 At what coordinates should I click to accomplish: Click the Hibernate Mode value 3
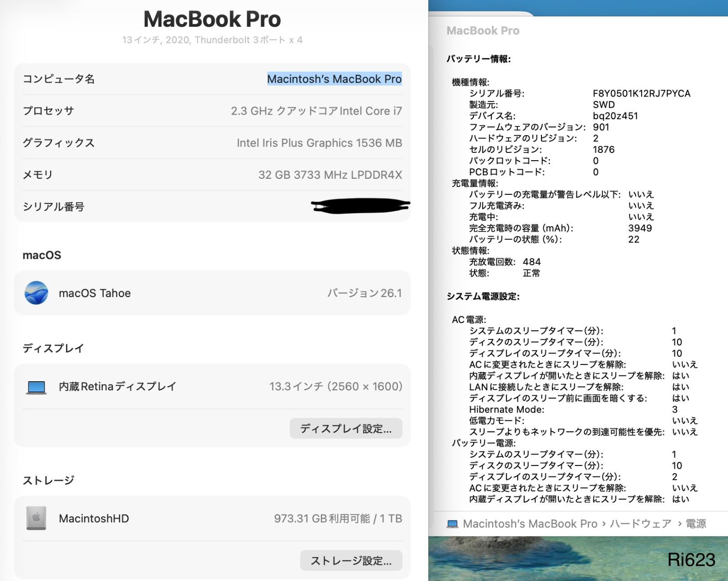tap(675, 409)
